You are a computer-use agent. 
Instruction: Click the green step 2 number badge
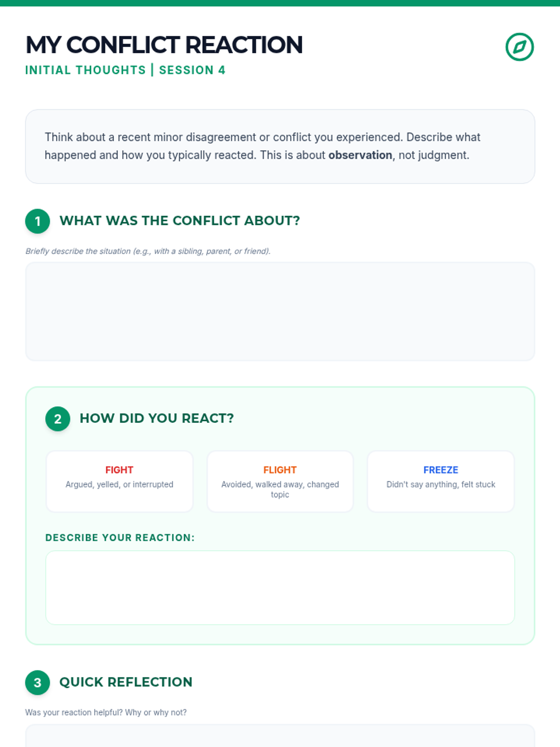pos(57,419)
